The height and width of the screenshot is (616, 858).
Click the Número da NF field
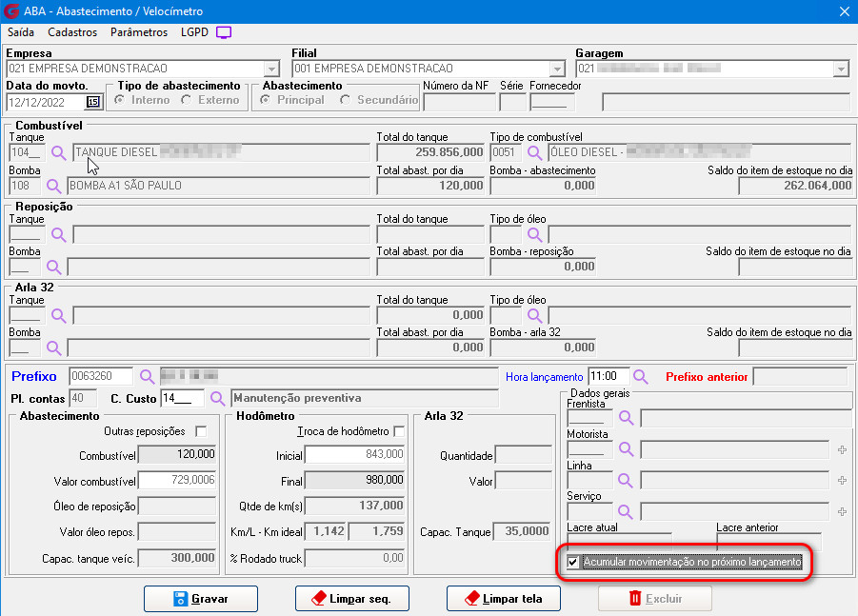tap(459, 102)
